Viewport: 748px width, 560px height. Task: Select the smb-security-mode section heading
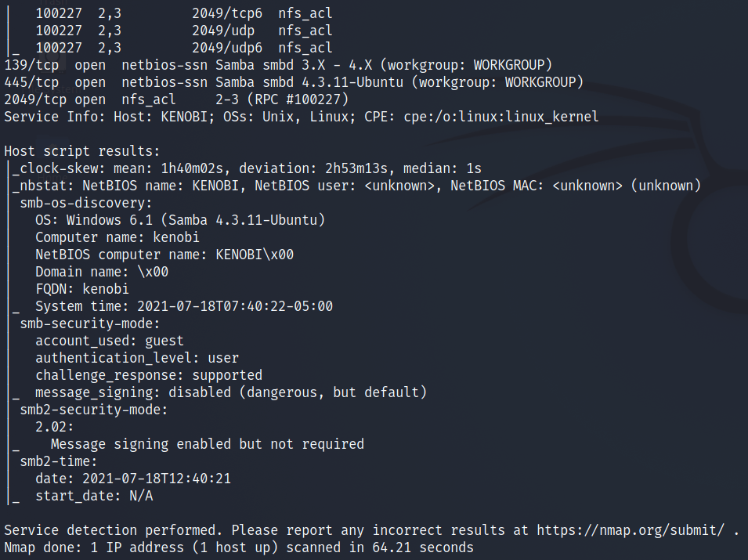pyautogui.click(x=90, y=323)
